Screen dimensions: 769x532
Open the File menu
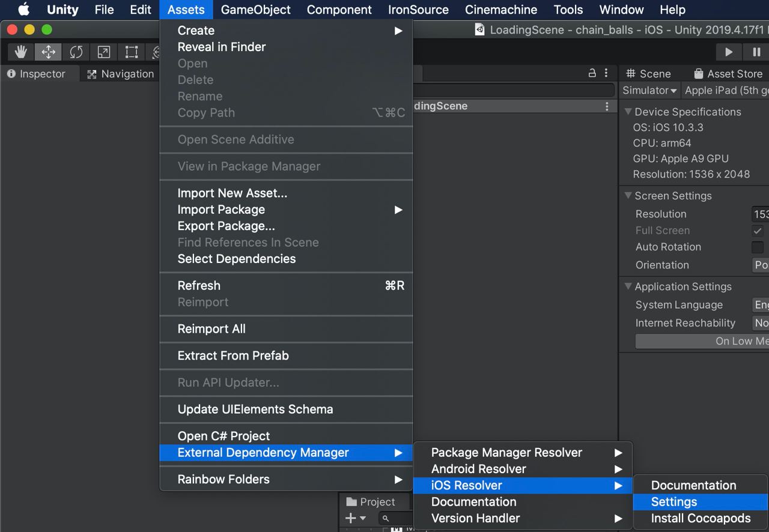click(x=104, y=10)
